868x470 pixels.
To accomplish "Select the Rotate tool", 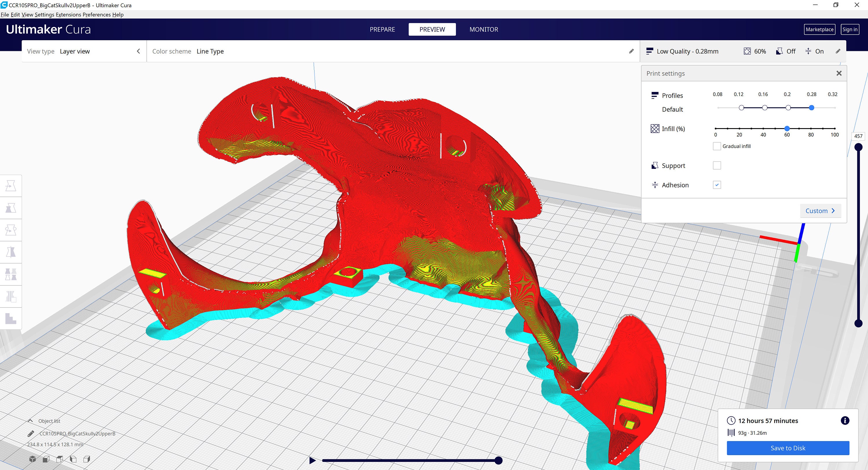I will (x=11, y=230).
